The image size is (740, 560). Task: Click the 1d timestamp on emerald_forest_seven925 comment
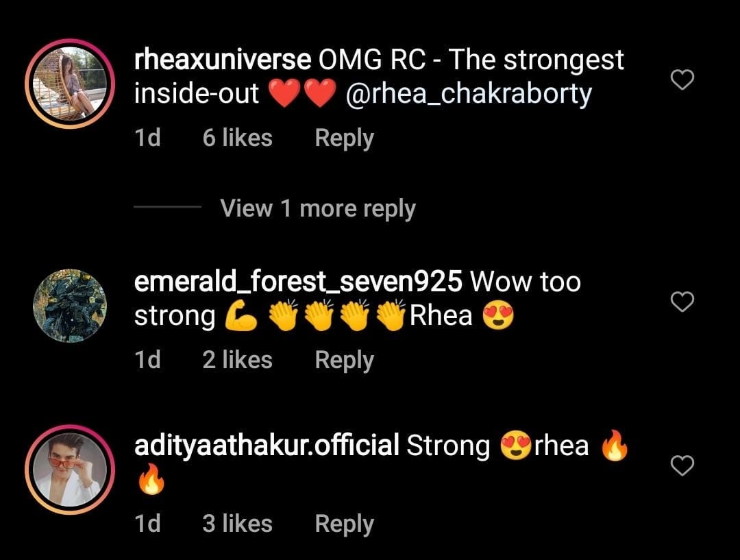click(x=147, y=360)
